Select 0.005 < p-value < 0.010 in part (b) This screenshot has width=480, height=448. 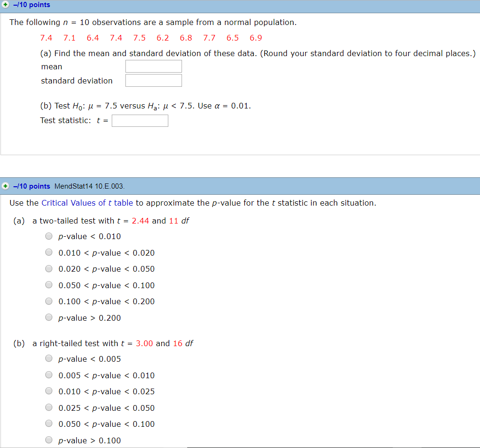(49, 374)
